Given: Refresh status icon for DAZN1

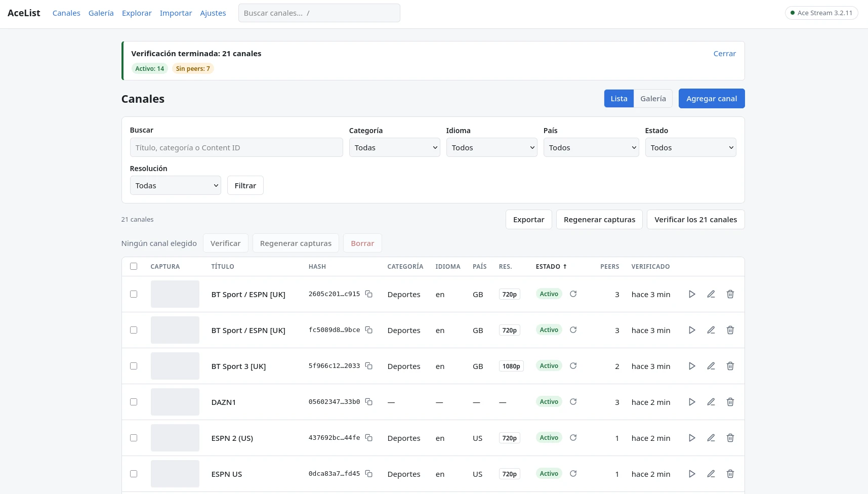Looking at the screenshot, I should [573, 401].
